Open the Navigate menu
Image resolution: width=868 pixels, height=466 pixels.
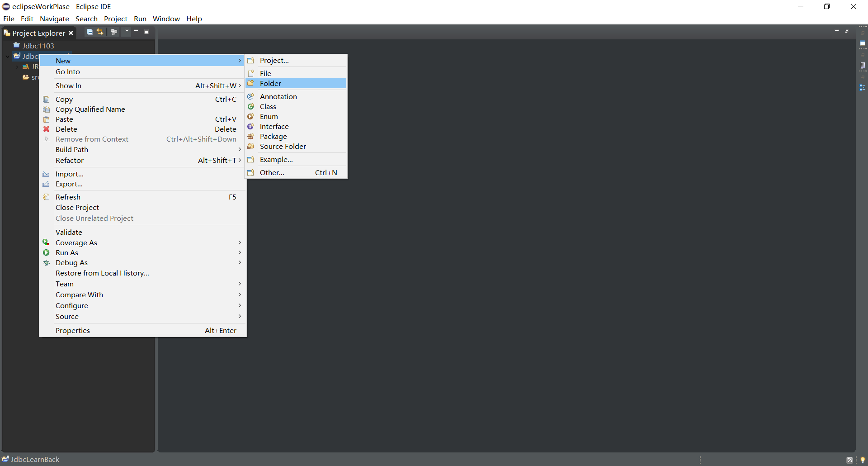pyautogui.click(x=54, y=19)
